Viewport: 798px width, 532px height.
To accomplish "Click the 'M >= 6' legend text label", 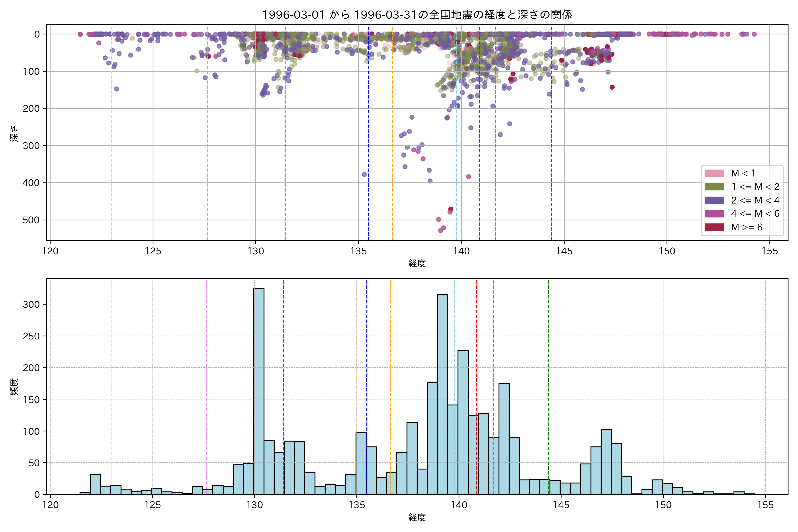I will pos(746,227).
